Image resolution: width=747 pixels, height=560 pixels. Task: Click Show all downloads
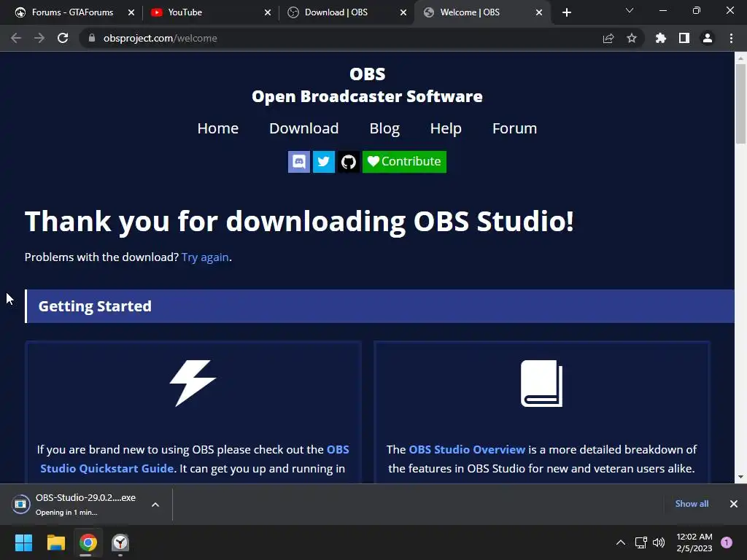[x=692, y=504]
